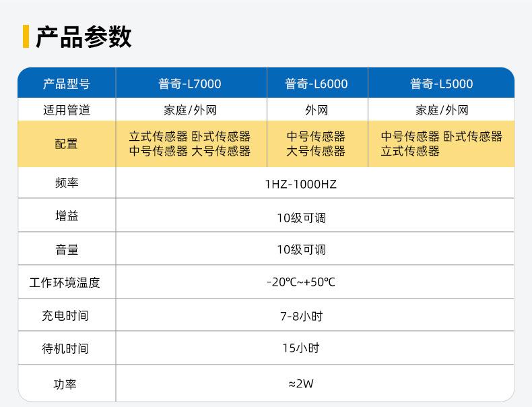Click the -20℃~+50℃ temperature value
The width and height of the screenshot is (532, 407).
point(300,282)
